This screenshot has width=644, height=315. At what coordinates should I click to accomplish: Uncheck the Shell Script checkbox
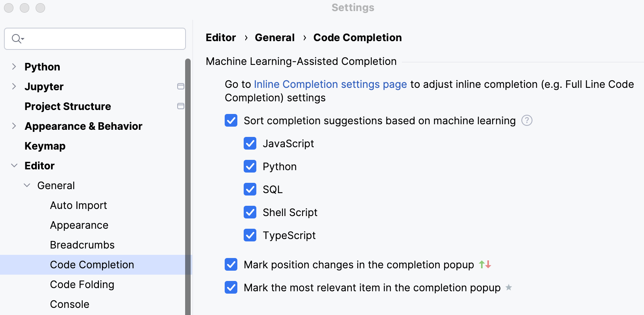250,212
